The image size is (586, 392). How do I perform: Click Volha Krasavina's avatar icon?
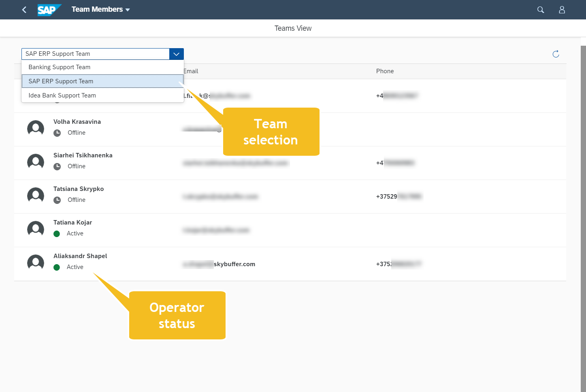coord(36,129)
